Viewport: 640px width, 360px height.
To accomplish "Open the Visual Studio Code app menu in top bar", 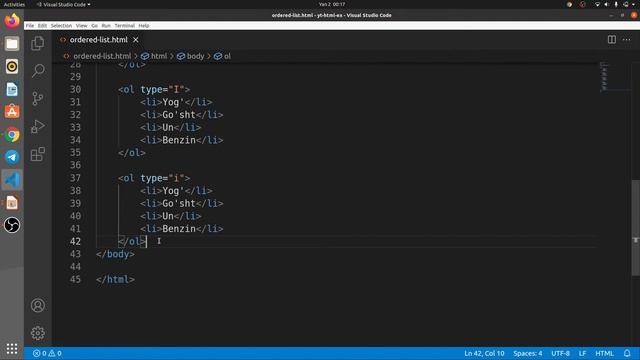I will point(64,4).
